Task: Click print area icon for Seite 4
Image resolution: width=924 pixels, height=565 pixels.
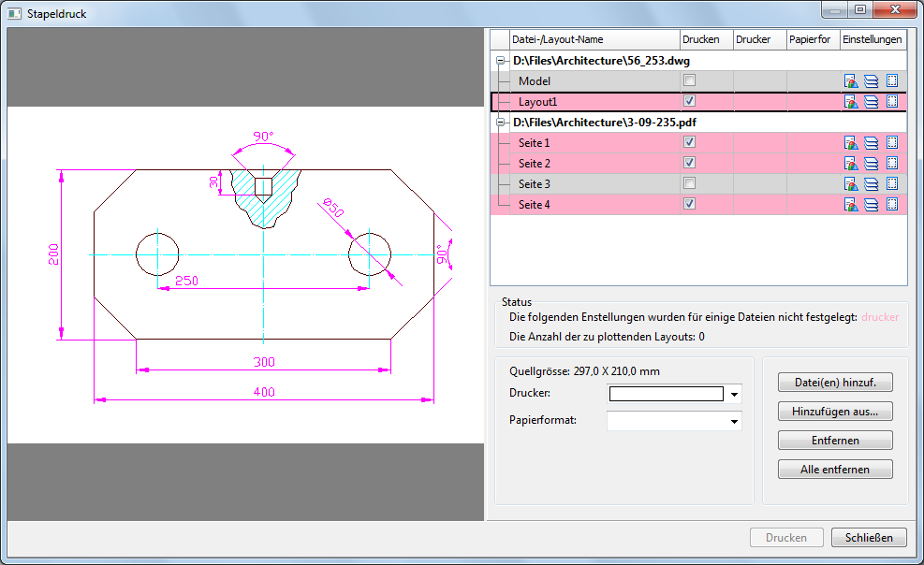Action: tap(891, 204)
